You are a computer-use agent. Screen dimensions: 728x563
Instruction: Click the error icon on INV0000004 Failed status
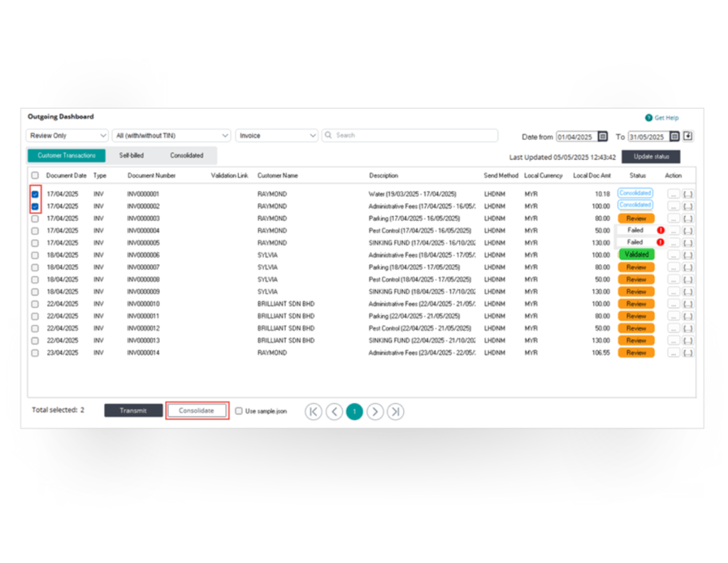tap(660, 230)
